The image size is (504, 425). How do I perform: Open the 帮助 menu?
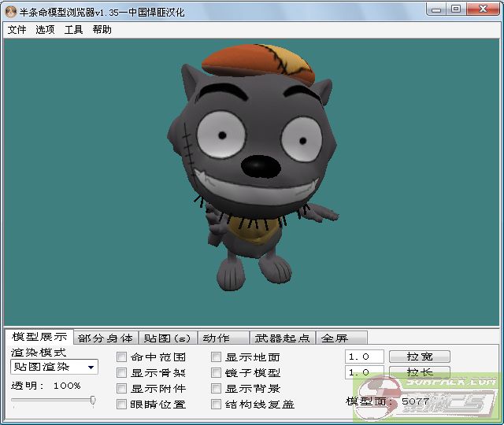pyautogui.click(x=102, y=30)
